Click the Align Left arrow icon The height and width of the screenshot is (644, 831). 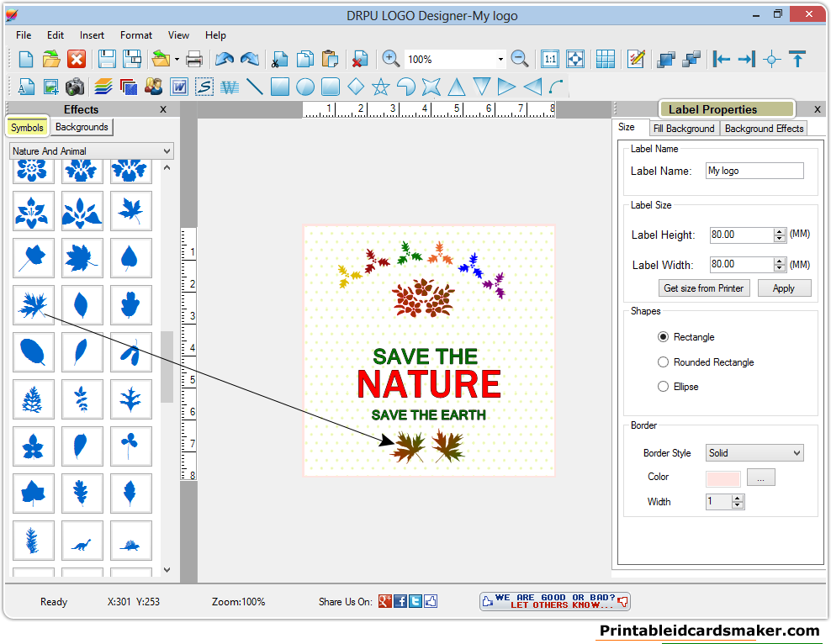(721, 59)
